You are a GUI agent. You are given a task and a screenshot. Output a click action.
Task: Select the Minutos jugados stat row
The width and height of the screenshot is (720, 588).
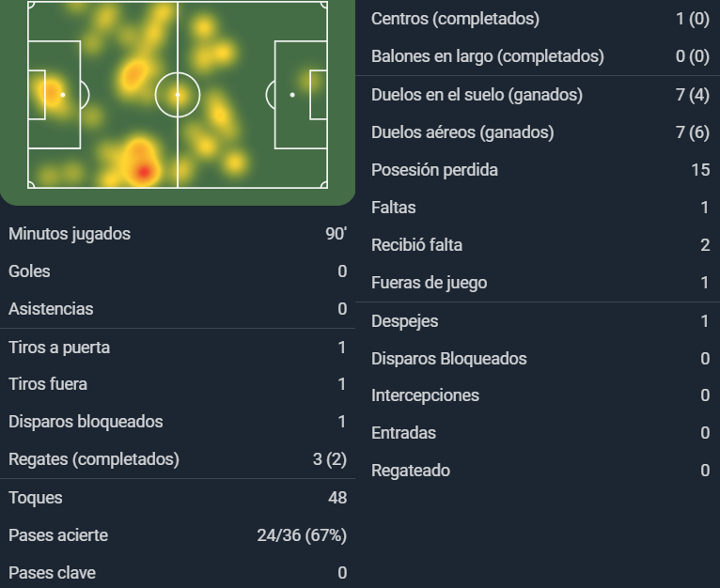click(x=178, y=234)
